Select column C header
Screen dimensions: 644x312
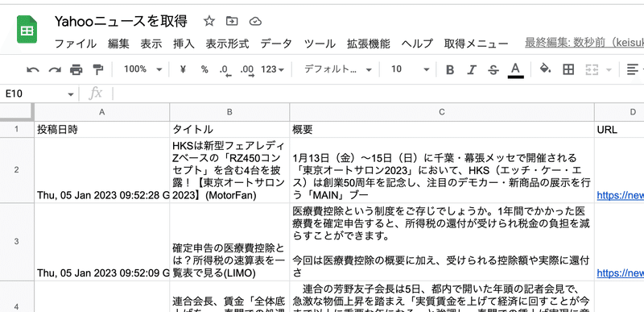[x=442, y=112]
